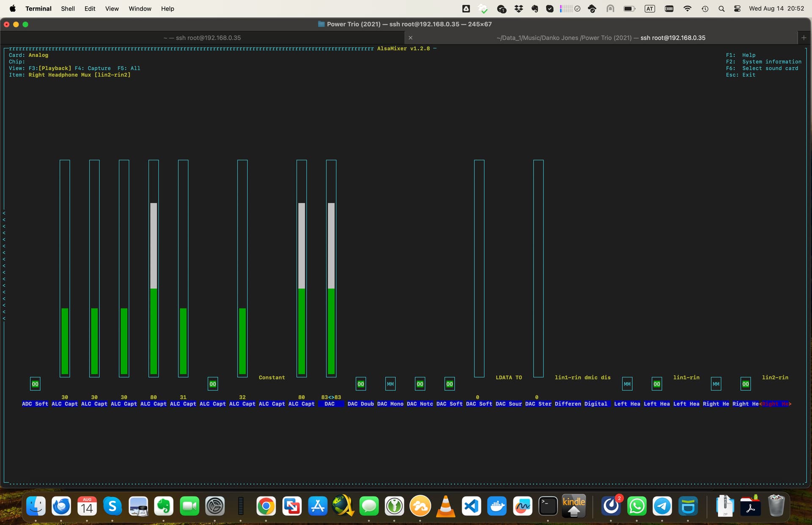
Task: Open Messages from the dock
Action: click(x=369, y=506)
